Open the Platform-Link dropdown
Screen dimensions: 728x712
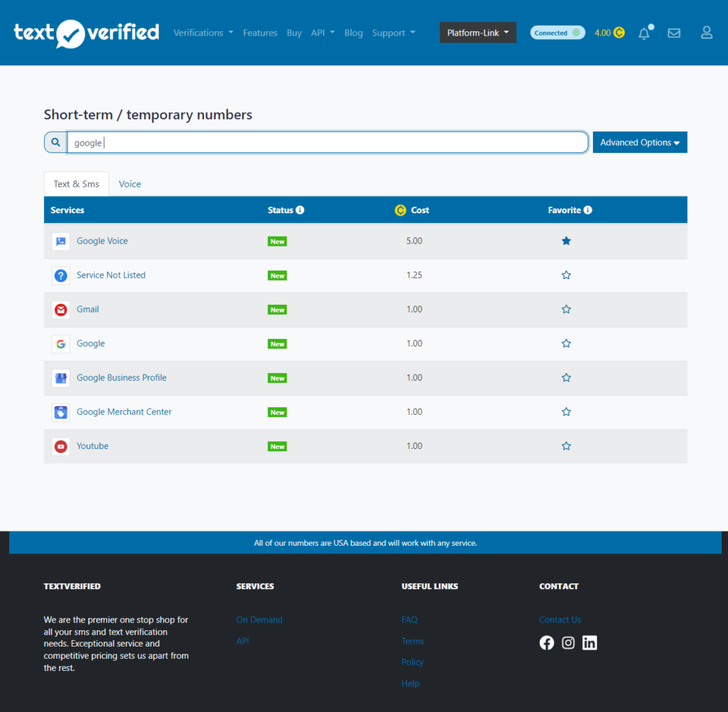[x=478, y=33]
